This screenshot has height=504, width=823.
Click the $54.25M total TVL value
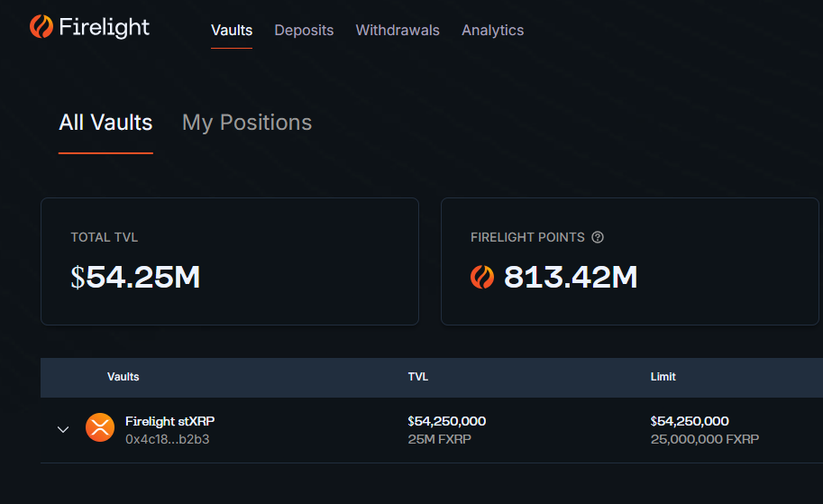(135, 277)
